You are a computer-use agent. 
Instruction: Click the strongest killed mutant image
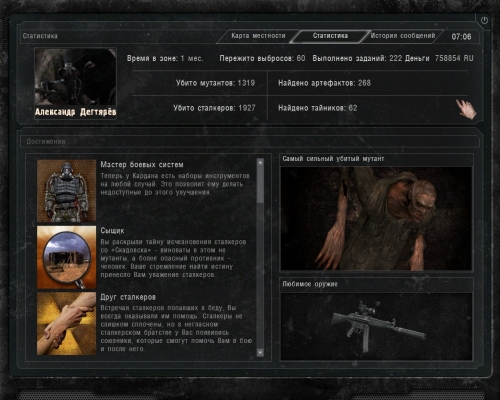(376, 218)
